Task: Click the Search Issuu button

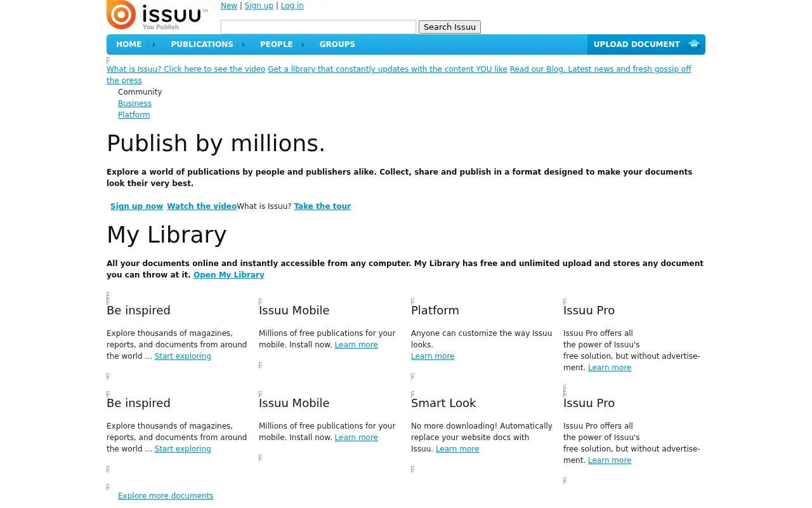Action: (450, 27)
